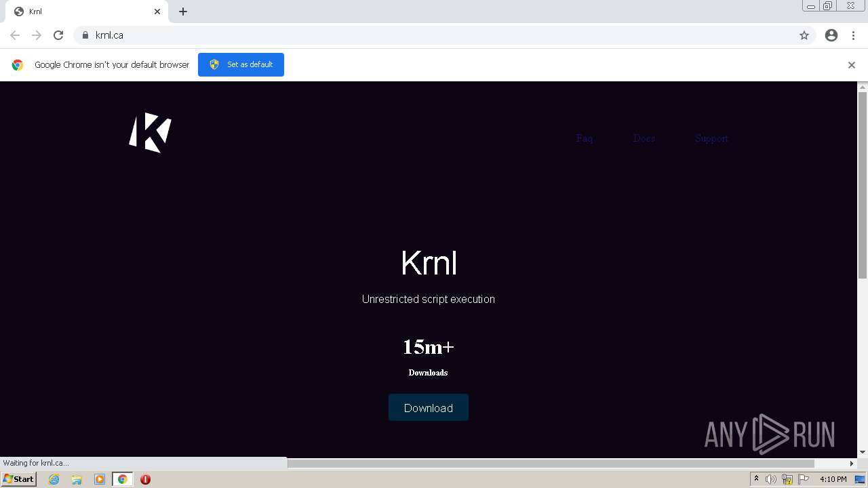868x488 pixels.
Task: Reload the page with refresh icon
Action: pyautogui.click(x=58, y=35)
